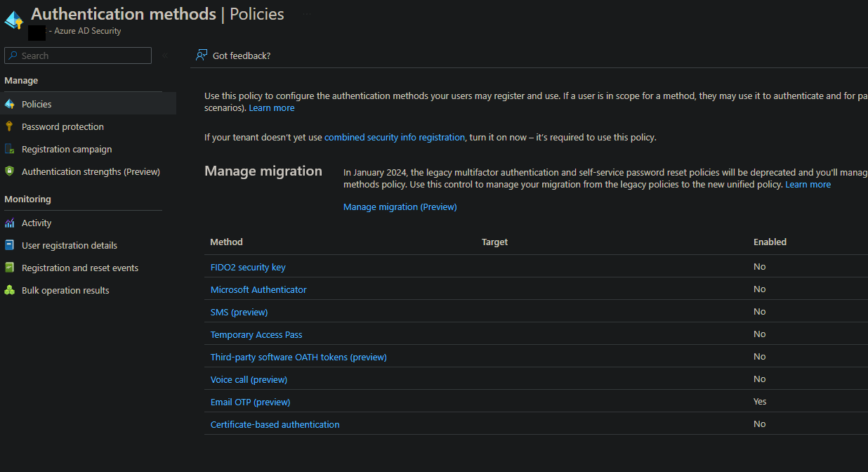Click the 'Manage migration' heading
868x472 pixels.
coord(263,171)
